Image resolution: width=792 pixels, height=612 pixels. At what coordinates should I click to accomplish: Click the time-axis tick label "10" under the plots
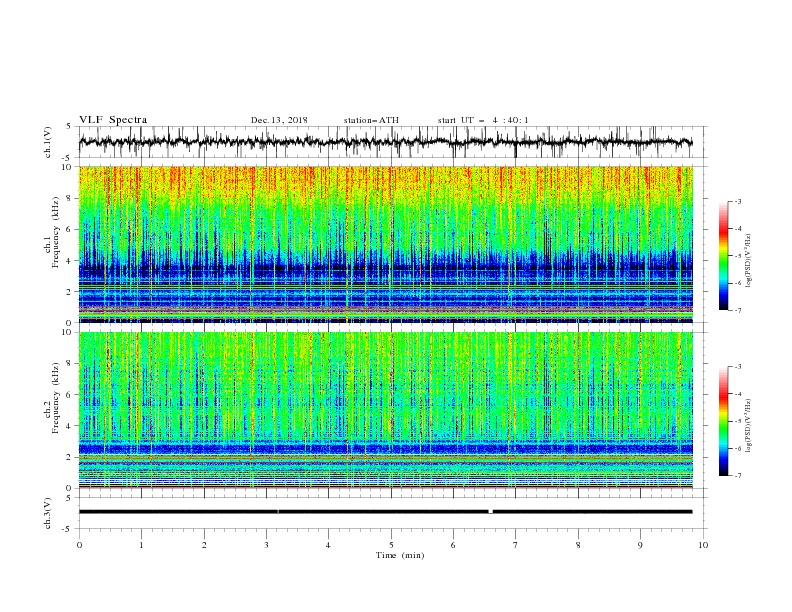[x=703, y=545]
